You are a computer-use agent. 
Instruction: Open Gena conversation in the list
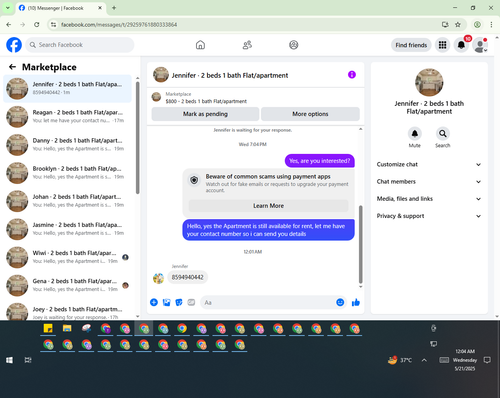coord(68,285)
